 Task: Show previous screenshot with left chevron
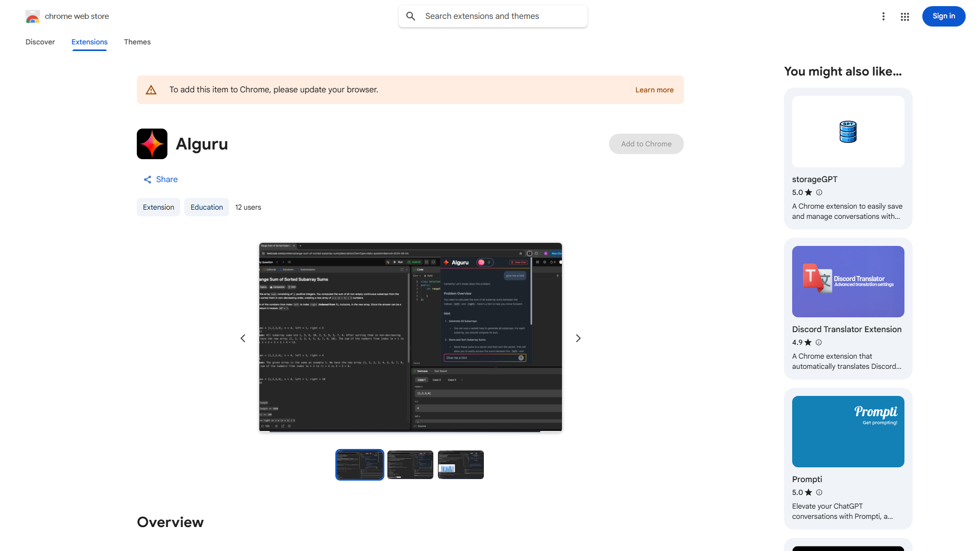tap(243, 338)
